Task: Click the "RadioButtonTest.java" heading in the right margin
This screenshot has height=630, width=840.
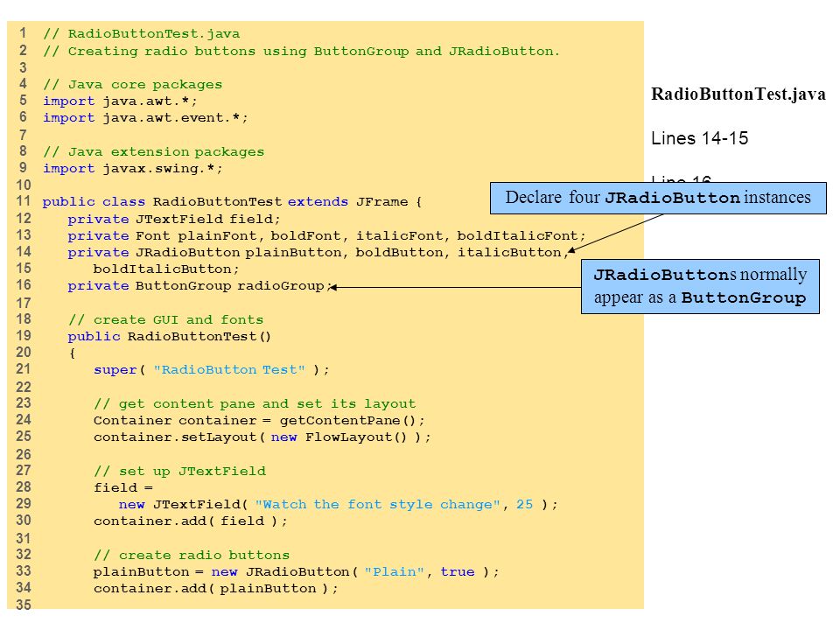Action: tap(738, 94)
